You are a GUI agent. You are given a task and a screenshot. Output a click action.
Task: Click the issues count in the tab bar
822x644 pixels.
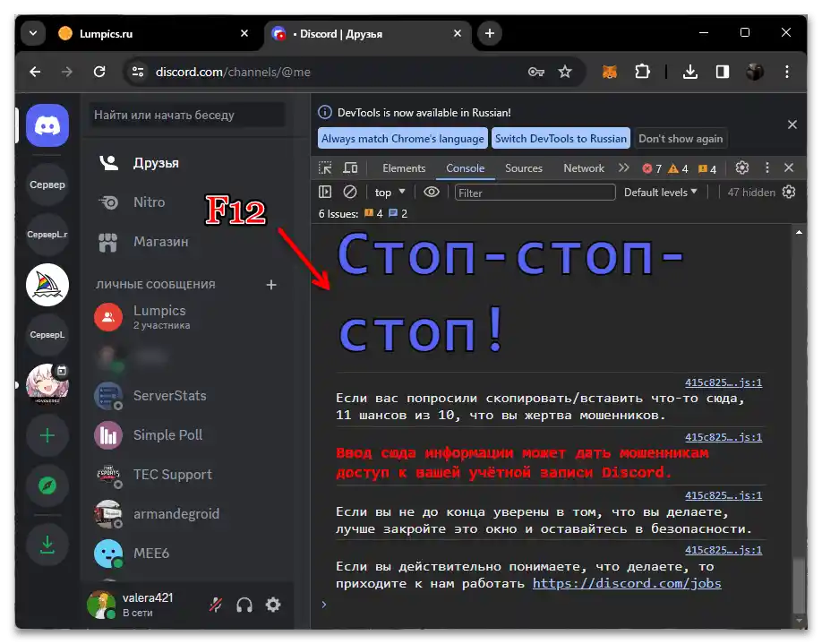tap(707, 168)
